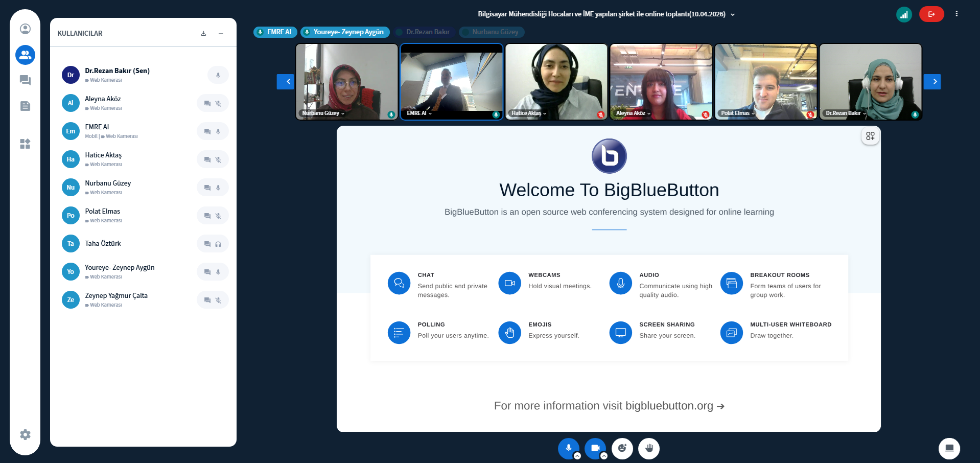Show next webcams with right arrow

[x=932, y=82]
